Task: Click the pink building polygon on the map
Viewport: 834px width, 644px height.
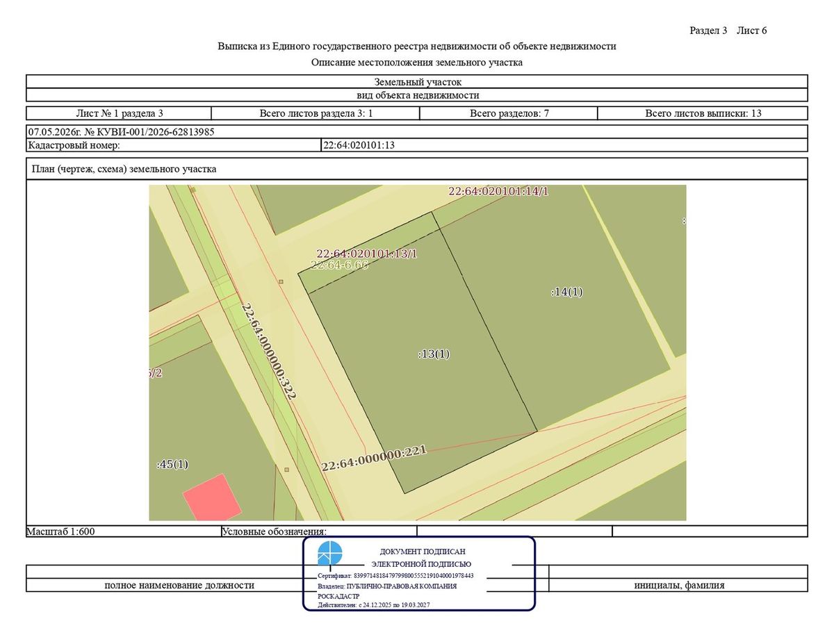Action: click(x=212, y=497)
